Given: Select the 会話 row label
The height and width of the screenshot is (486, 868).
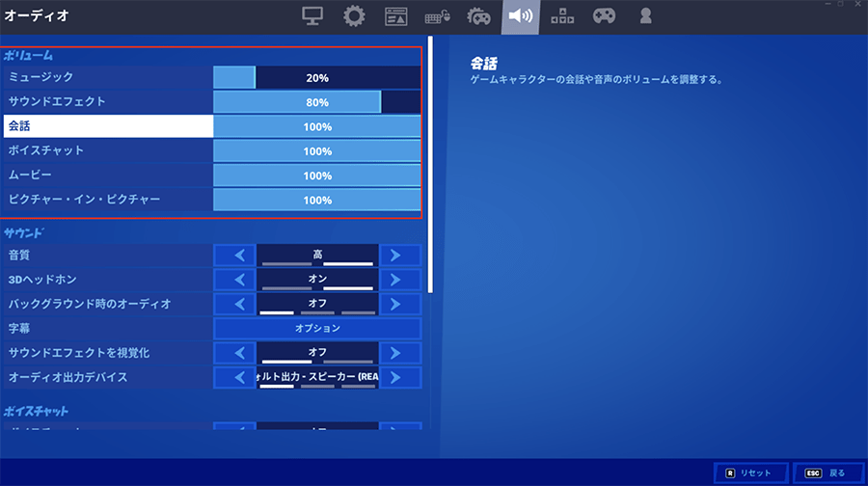Looking at the screenshot, I should (x=108, y=126).
